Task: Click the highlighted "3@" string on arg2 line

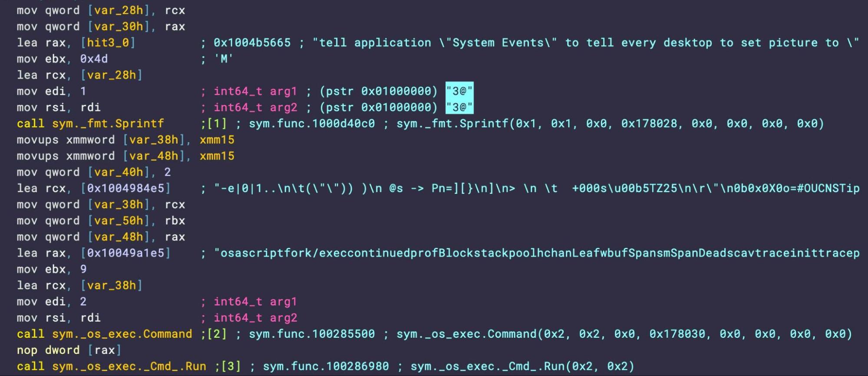Action: [459, 107]
